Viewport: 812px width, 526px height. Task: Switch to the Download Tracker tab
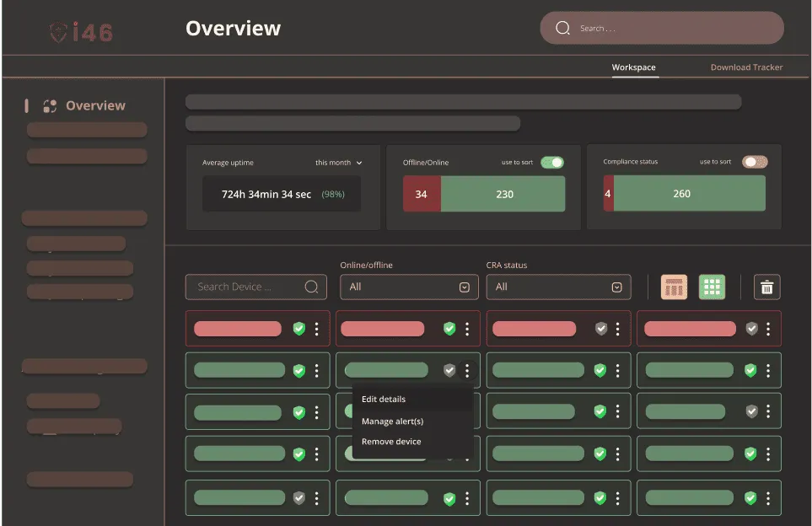[746, 67]
